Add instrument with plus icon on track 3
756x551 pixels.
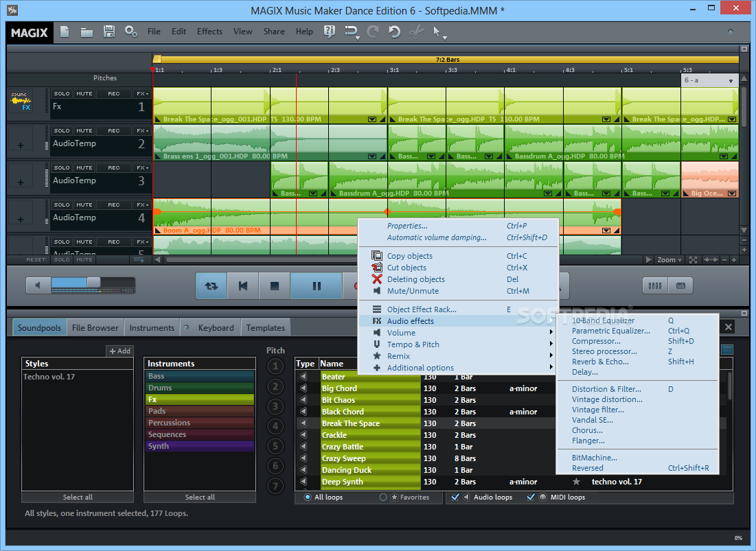tap(20, 182)
